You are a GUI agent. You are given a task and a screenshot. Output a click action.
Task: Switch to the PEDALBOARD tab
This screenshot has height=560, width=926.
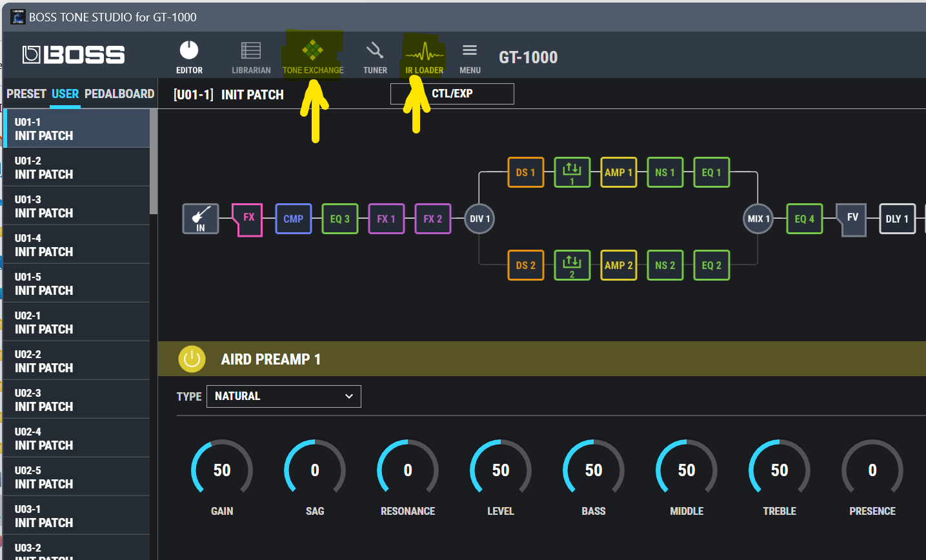(119, 94)
